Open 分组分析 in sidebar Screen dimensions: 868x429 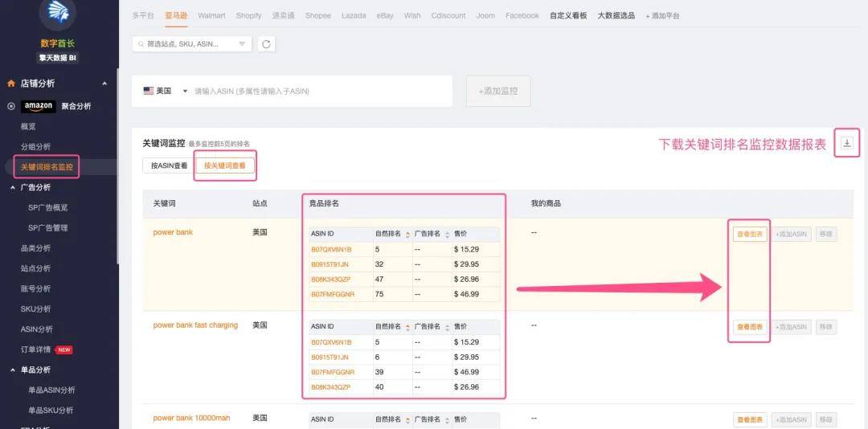35,147
